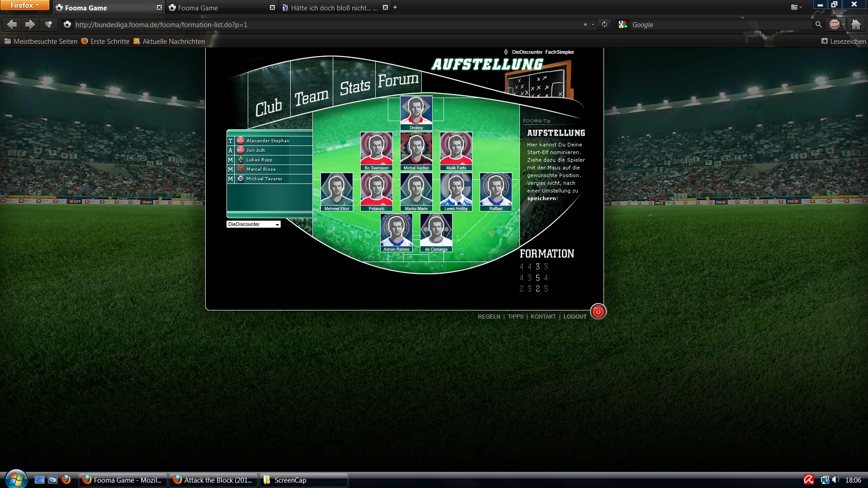Click the REGELN footer link
Image resolution: width=868 pixels, height=488 pixels.
click(489, 316)
